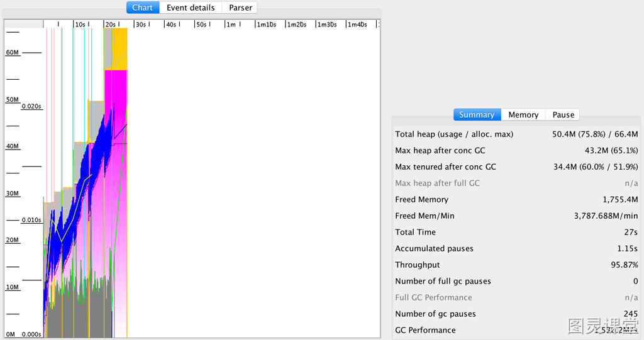Click Max tenured after conc GC label

click(446, 167)
